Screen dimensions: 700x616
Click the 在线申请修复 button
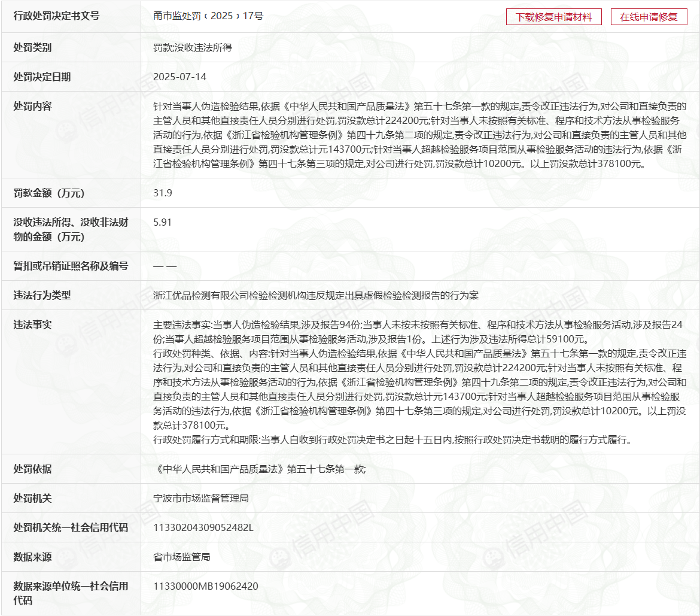click(649, 17)
